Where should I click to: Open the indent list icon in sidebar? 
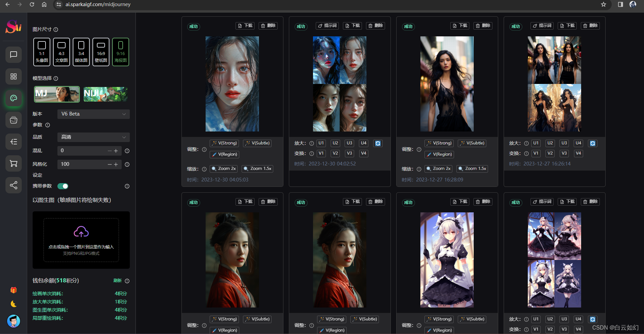[14, 142]
